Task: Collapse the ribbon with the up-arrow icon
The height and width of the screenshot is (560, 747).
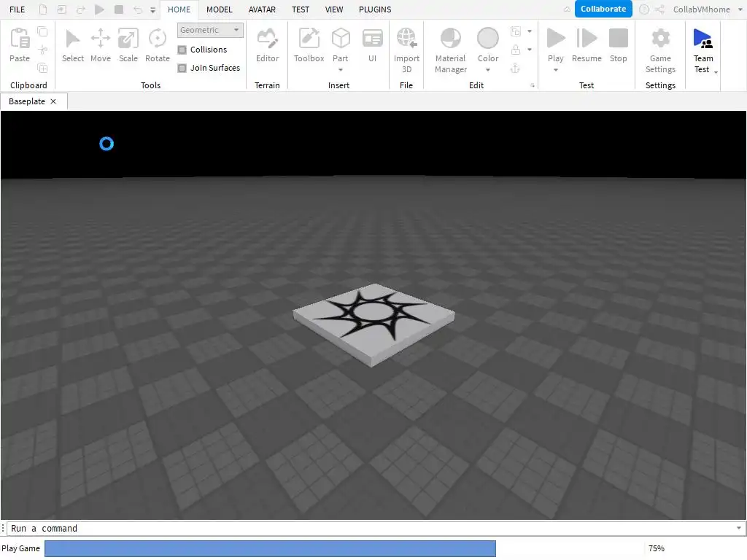Action: [x=567, y=9]
